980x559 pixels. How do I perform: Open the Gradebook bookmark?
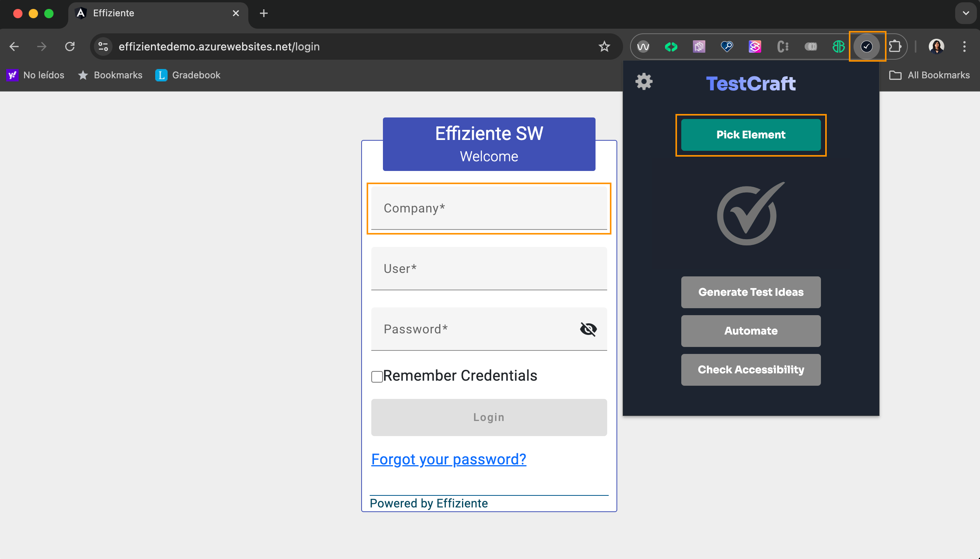coord(188,75)
